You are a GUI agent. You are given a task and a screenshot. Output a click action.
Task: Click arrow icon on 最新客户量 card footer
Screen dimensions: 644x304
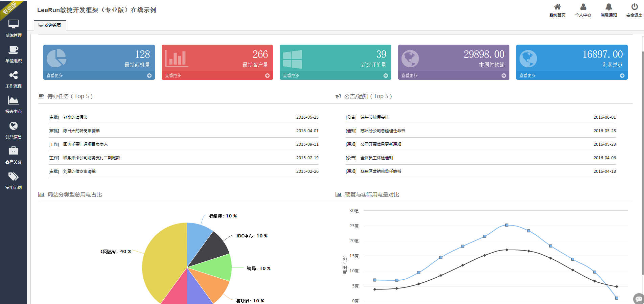(267, 76)
